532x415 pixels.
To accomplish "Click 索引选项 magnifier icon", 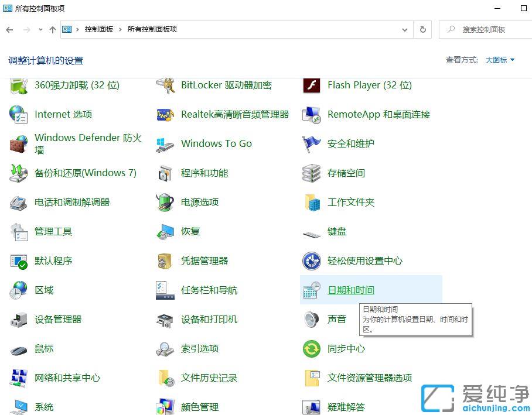I will click(165, 349).
